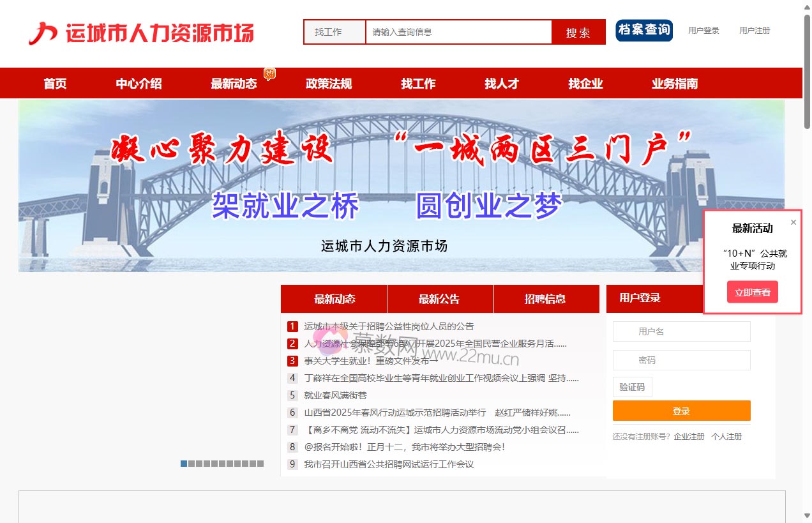
Task: Open the news item 就业春风满街巷
Action: pyautogui.click(x=335, y=395)
